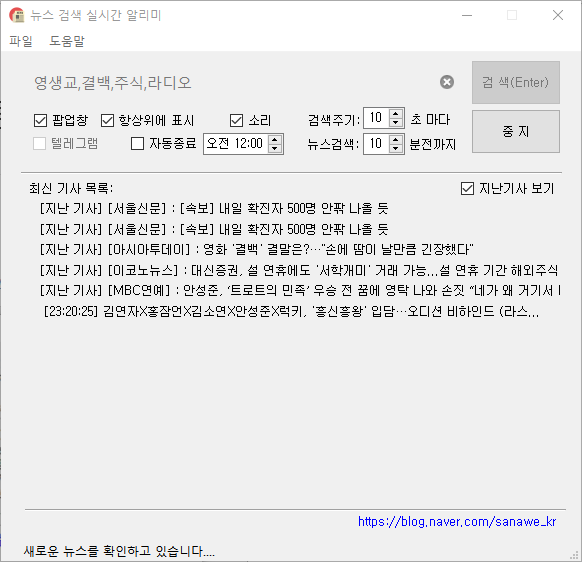
Task: Click the 검색주기 seconds input field
Action: 377,118
